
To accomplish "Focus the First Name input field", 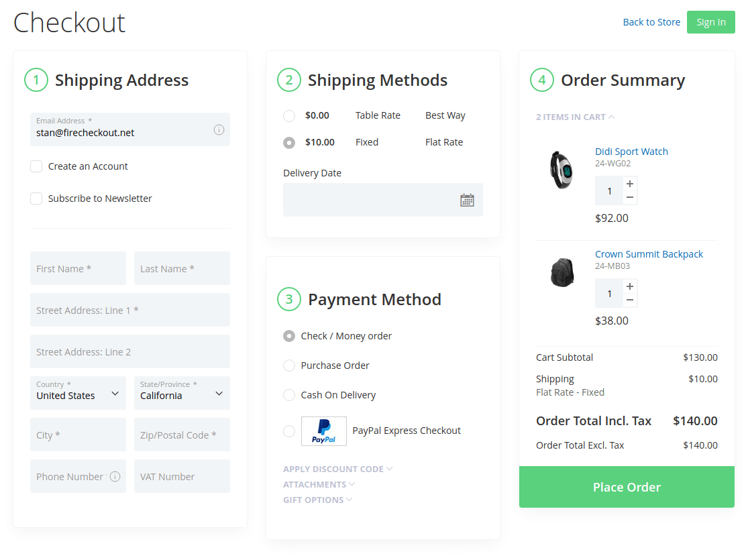I will (78, 268).
